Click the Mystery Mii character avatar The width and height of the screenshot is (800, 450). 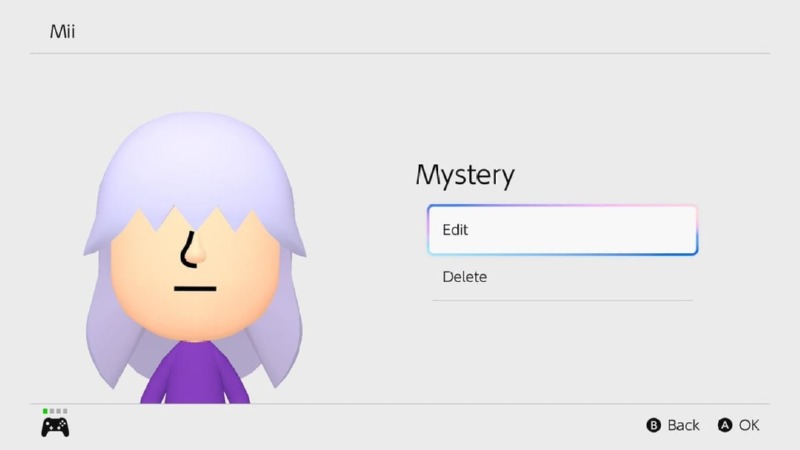[x=194, y=258]
